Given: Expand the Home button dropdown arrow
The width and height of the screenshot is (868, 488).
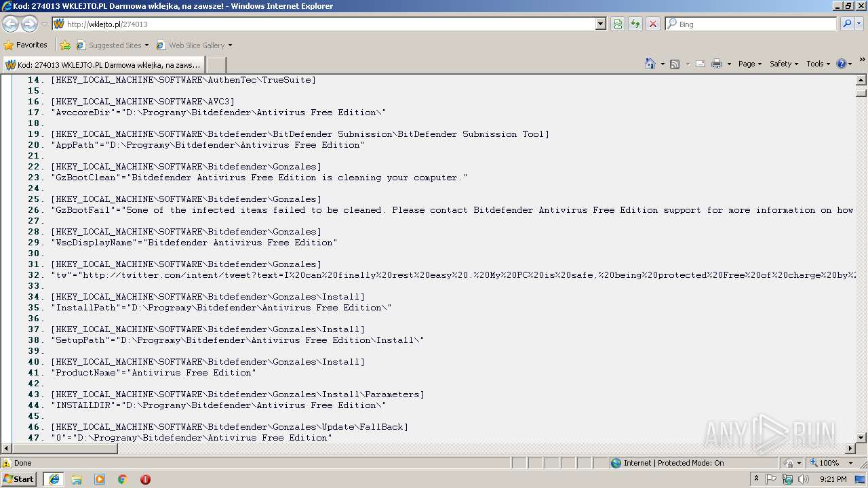Looking at the screenshot, I should coord(661,64).
